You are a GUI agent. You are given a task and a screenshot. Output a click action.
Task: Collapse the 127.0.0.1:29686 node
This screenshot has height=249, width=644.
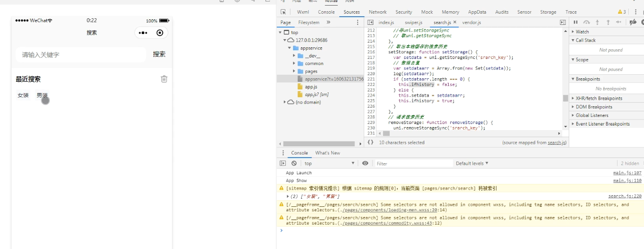point(285,40)
